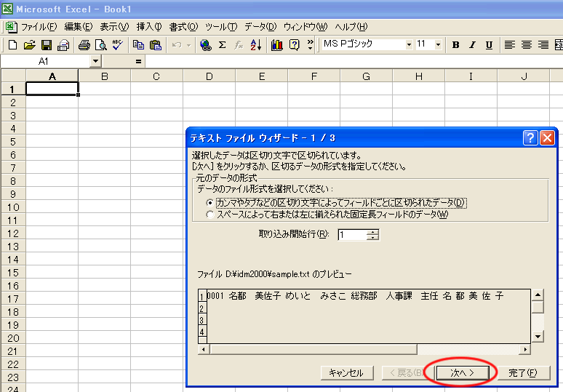Click the preview horizontal scrollbar thumb
The image size is (563, 392).
pyautogui.click(x=314, y=349)
